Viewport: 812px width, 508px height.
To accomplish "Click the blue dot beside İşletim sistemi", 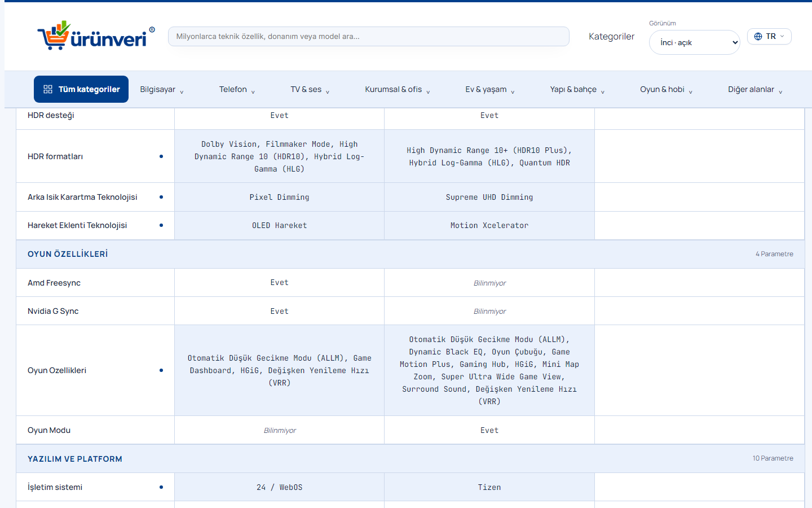I will point(161,487).
